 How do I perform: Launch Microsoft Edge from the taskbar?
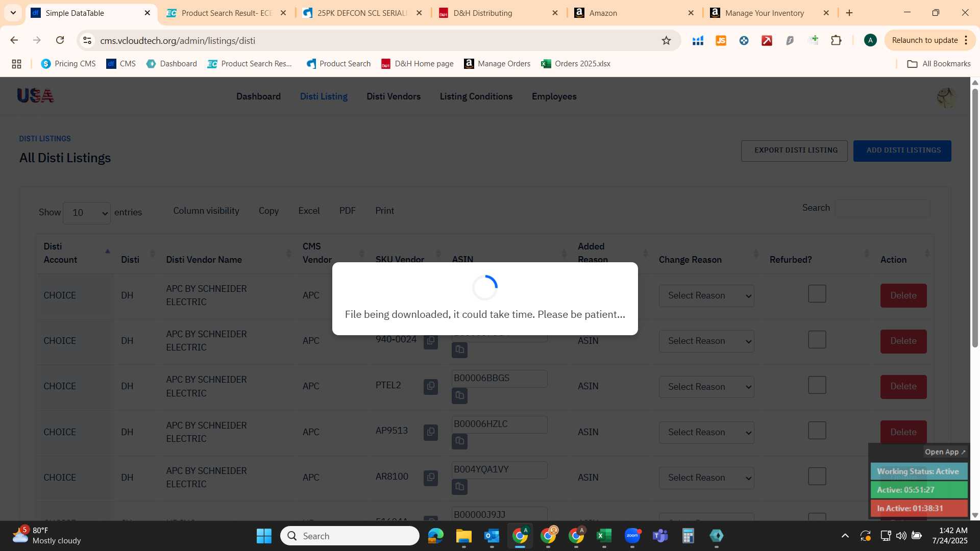435,536
